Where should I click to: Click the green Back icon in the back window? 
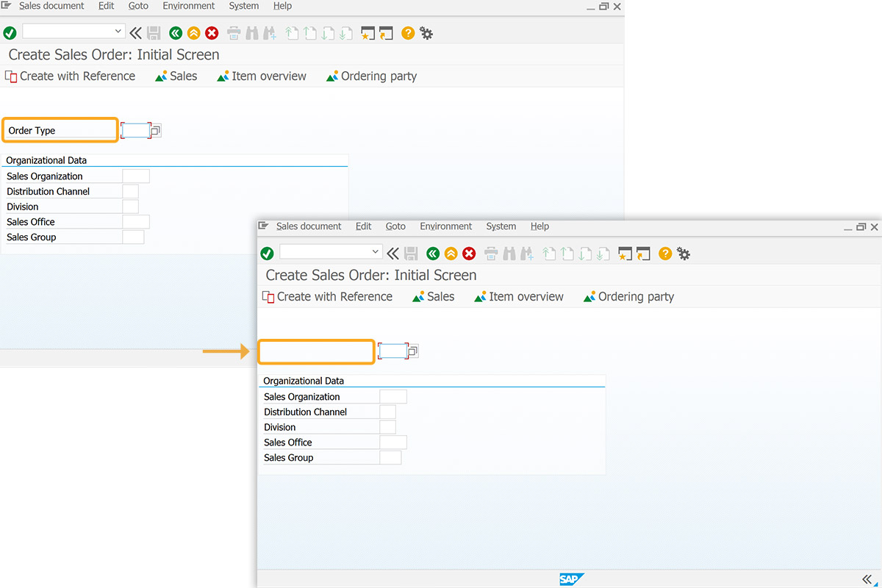pyautogui.click(x=175, y=32)
